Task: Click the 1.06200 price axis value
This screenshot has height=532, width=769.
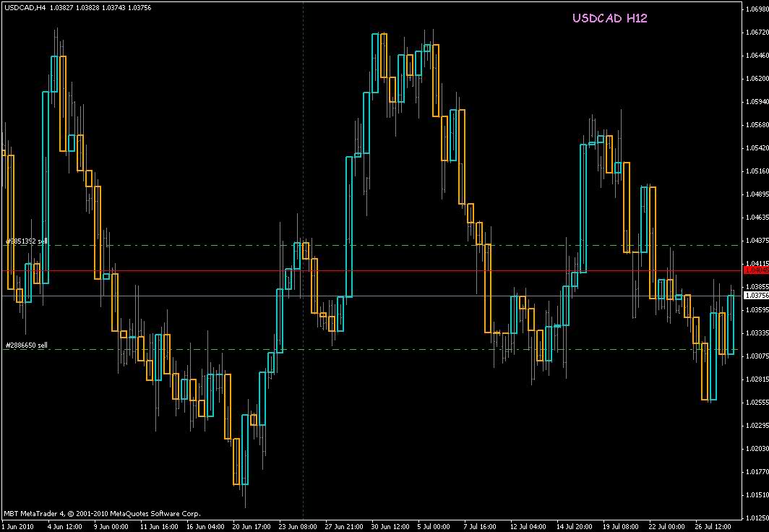Action: [x=757, y=78]
